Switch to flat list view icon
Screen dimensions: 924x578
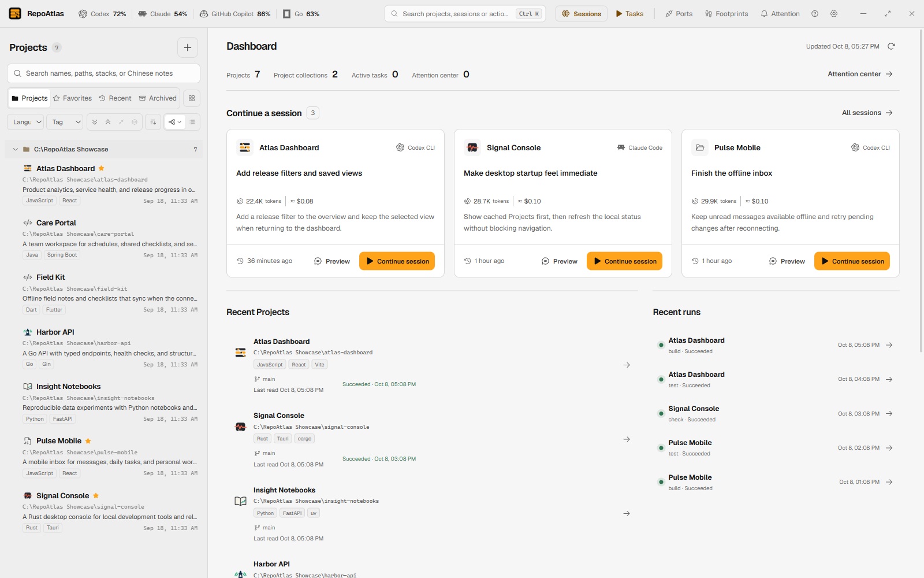192,122
